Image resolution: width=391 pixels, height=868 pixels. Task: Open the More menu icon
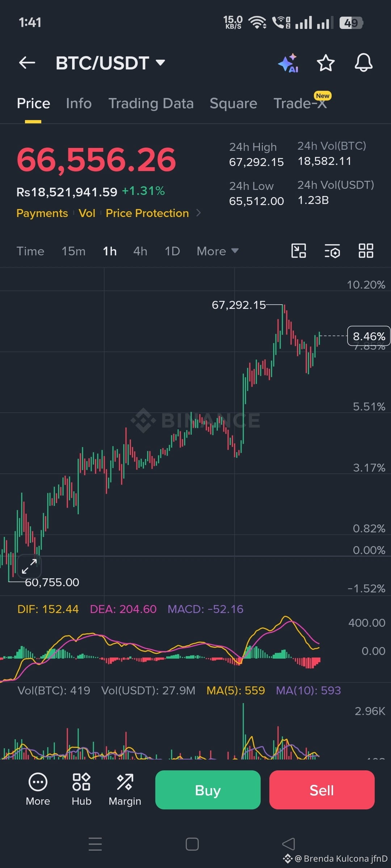click(x=38, y=789)
